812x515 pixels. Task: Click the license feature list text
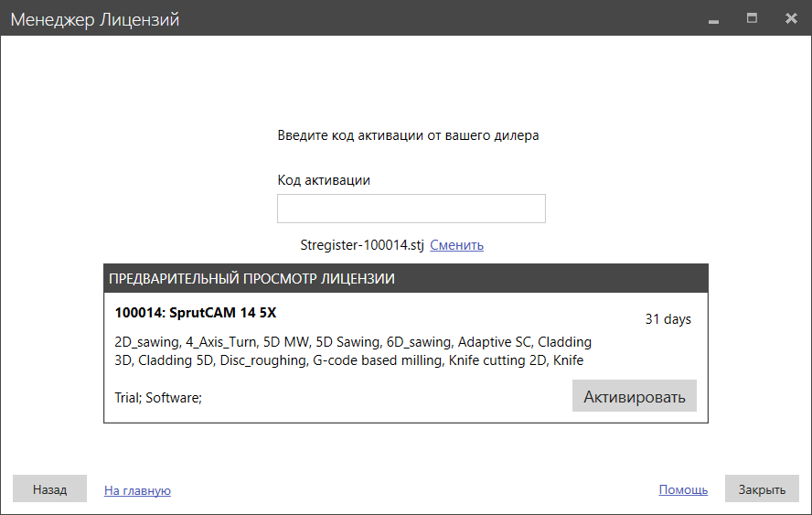(353, 342)
